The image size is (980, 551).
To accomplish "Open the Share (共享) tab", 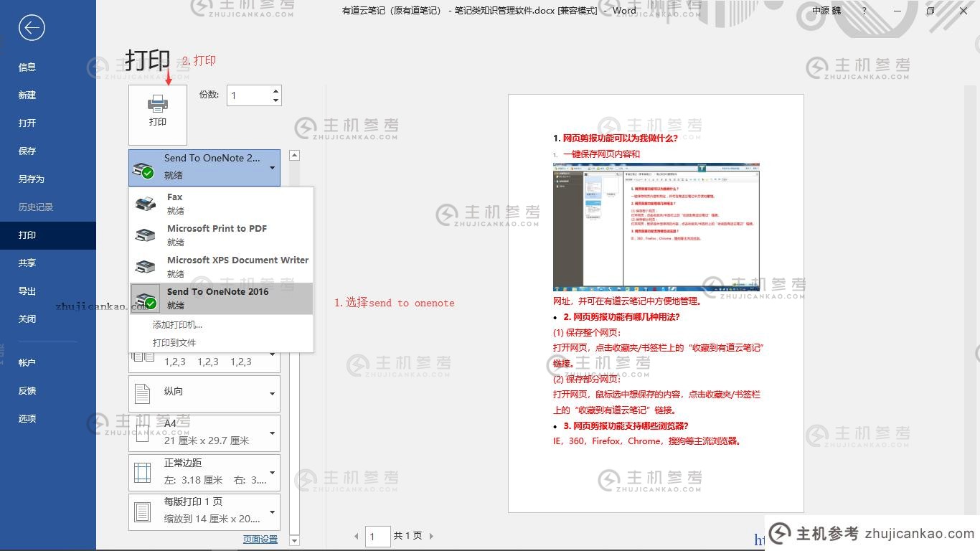I will [48, 263].
